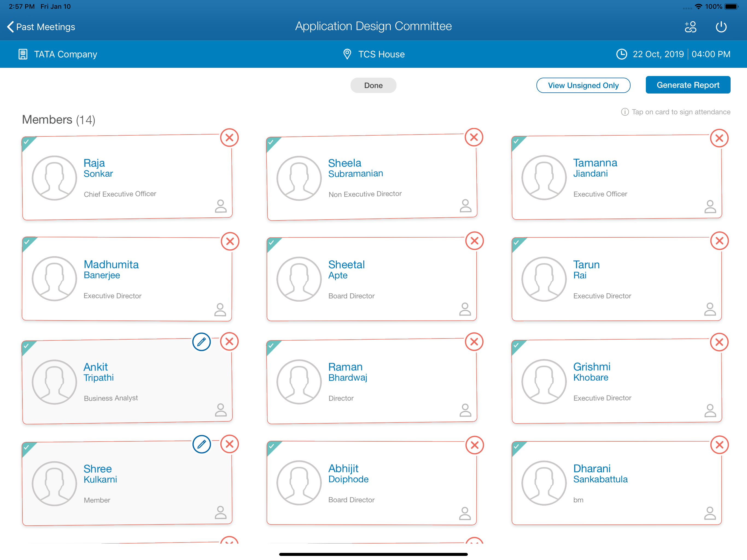Toggle signed checkmark on Tarun Rai card

(517, 243)
